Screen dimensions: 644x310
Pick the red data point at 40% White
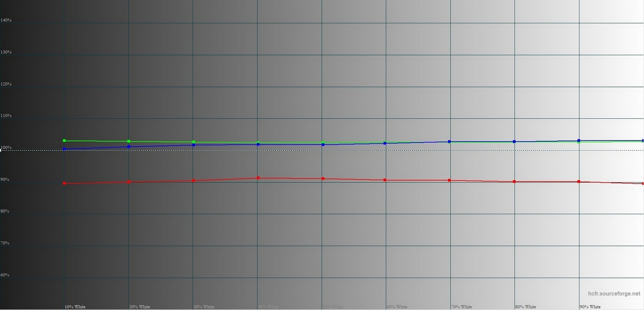[258, 178]
